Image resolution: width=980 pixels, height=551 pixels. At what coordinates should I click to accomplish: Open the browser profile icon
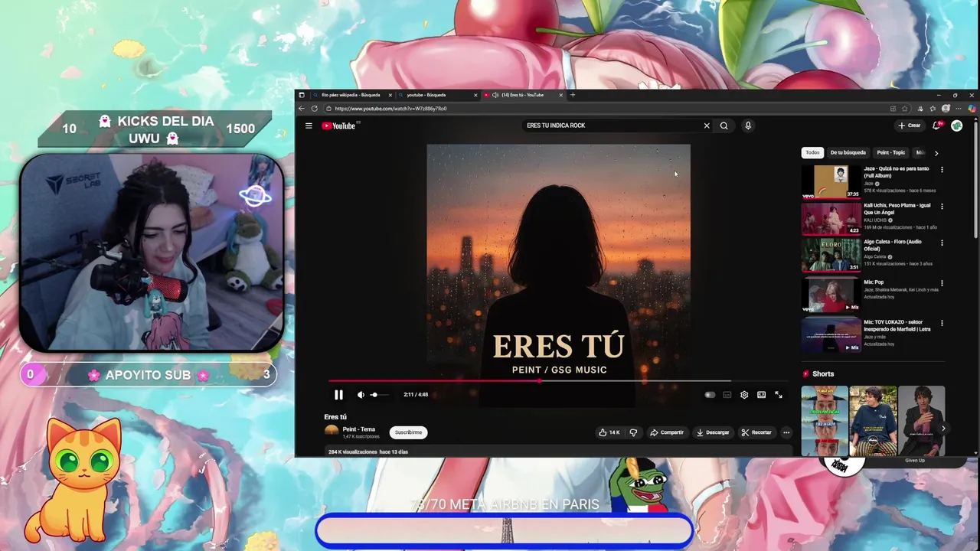946,109
